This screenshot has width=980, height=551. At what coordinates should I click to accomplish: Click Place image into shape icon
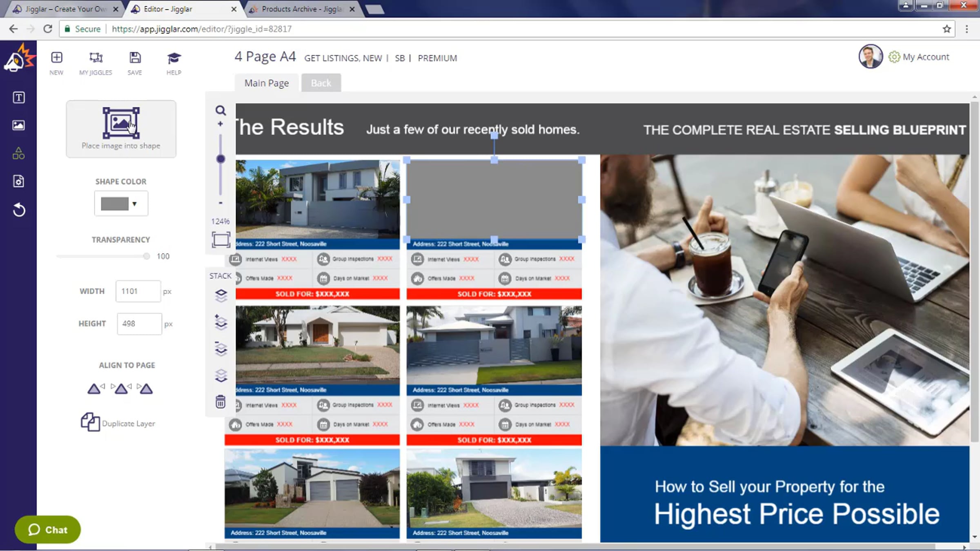click(121, 123)
